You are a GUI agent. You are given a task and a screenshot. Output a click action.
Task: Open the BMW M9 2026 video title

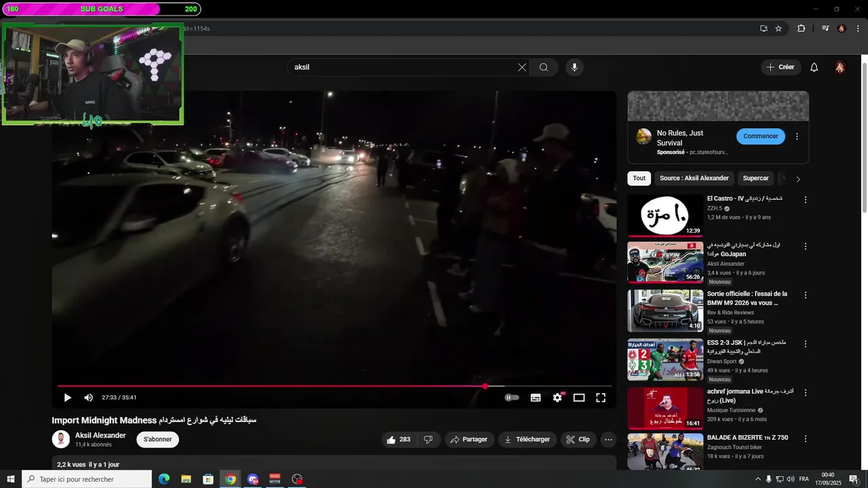click(x=747, y=298)
